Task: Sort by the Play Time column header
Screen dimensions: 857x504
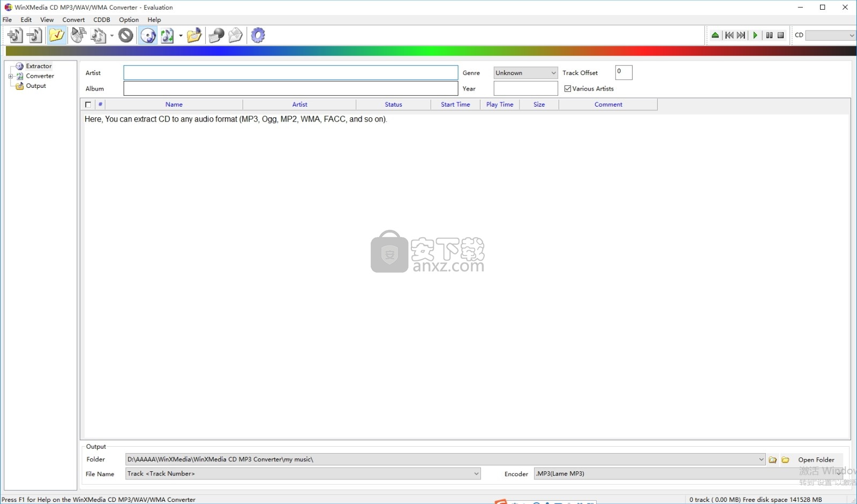Action: 500,104
